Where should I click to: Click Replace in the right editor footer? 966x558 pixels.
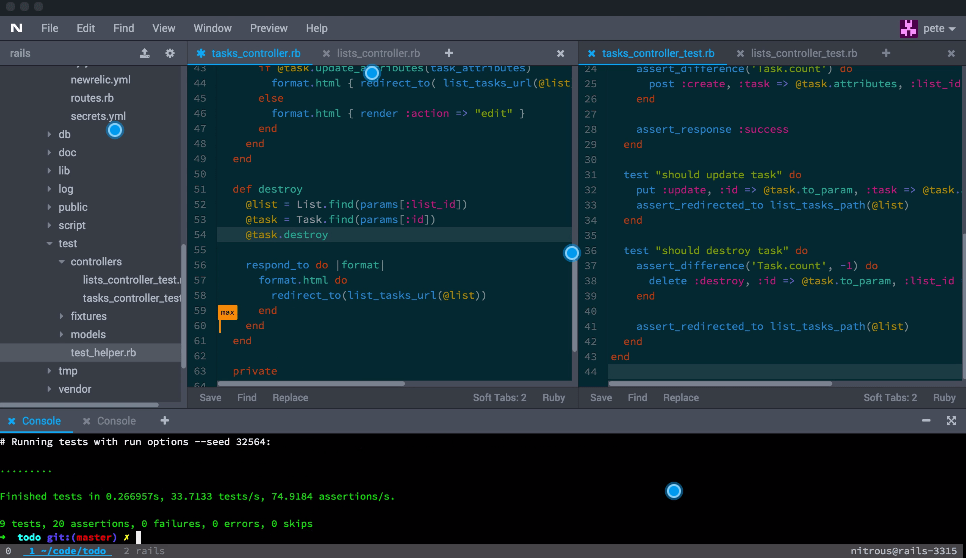(x=681, y=397)
